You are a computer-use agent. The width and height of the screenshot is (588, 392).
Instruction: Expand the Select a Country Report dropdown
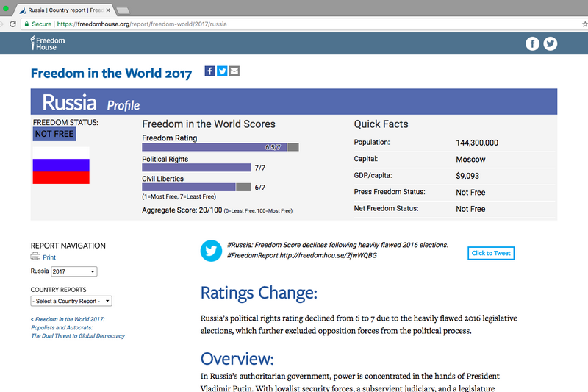coord(71,301)
